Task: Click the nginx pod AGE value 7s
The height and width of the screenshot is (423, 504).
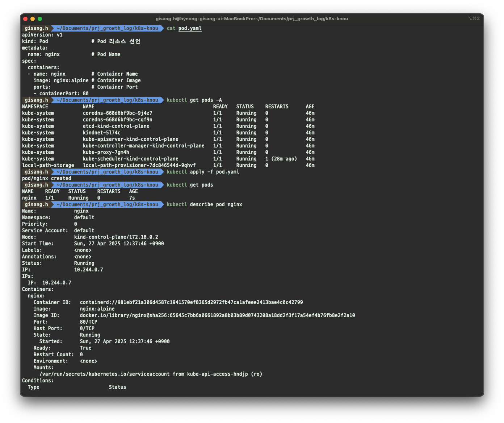Action: 132,198
